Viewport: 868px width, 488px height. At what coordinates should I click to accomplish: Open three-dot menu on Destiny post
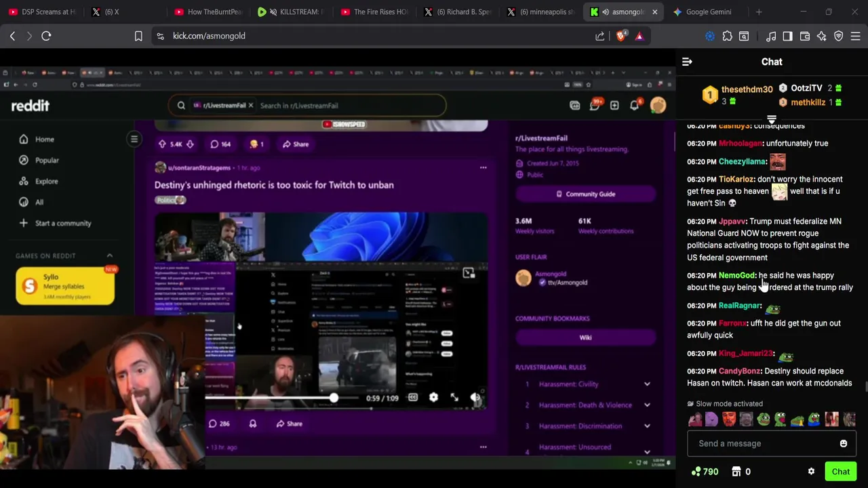click(483, 167)
